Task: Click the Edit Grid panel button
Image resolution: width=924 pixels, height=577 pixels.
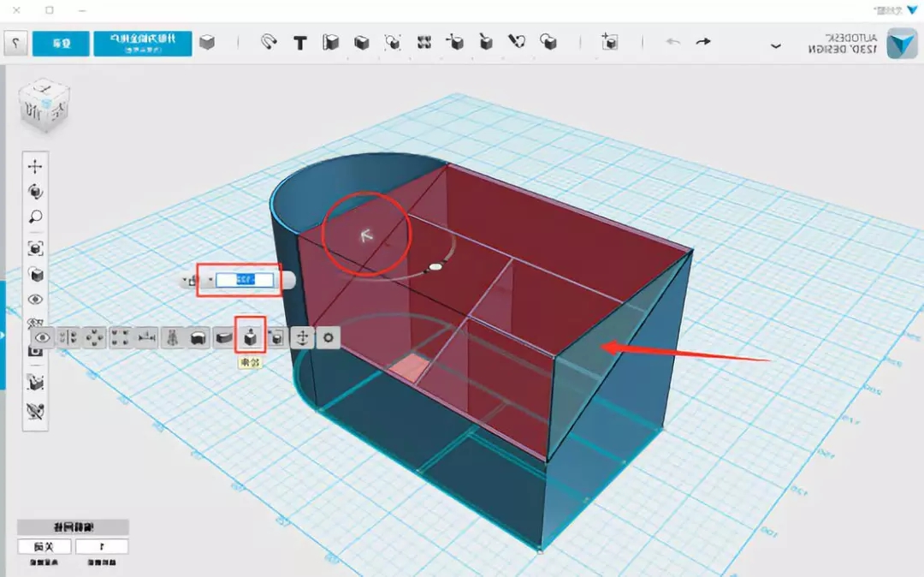Action: pos(73,526)
